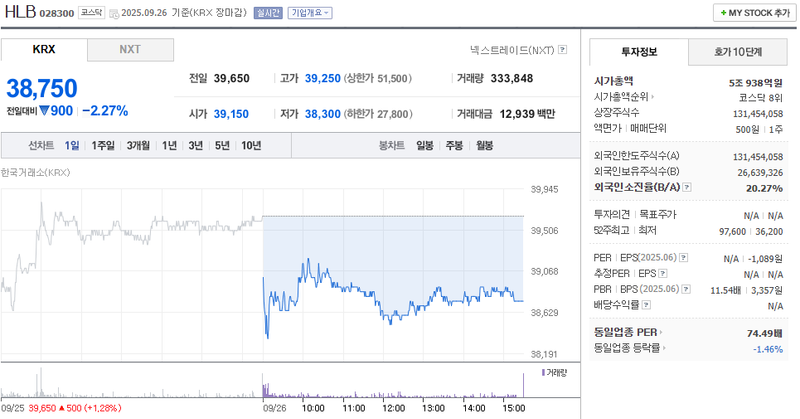Click the foreign ratio value 20.27%

(x=764, y=188)
